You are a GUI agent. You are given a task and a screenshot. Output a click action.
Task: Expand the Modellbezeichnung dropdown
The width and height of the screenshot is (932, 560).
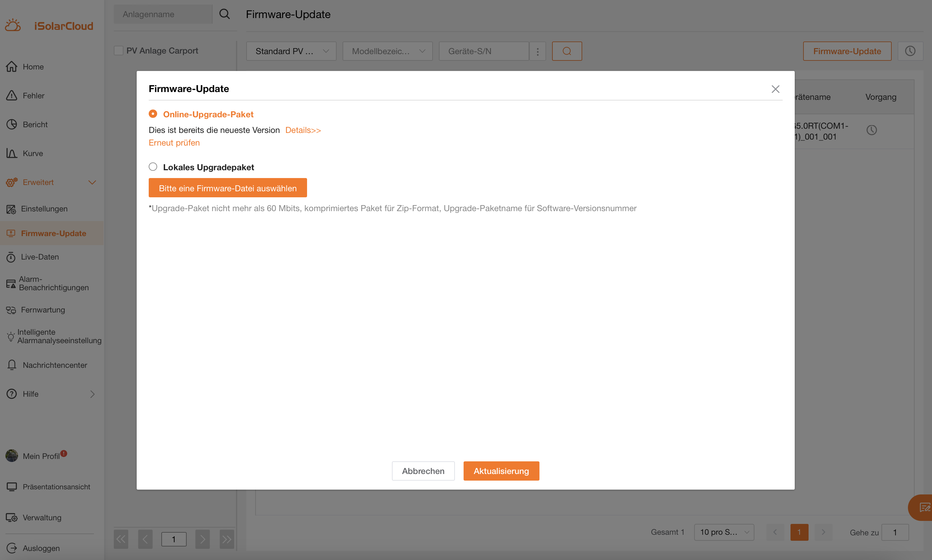click(387, 51)
